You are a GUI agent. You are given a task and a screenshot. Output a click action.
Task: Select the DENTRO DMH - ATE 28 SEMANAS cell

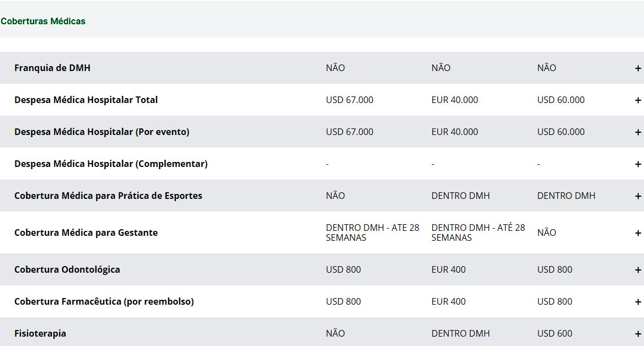click(x=373, y=233)
